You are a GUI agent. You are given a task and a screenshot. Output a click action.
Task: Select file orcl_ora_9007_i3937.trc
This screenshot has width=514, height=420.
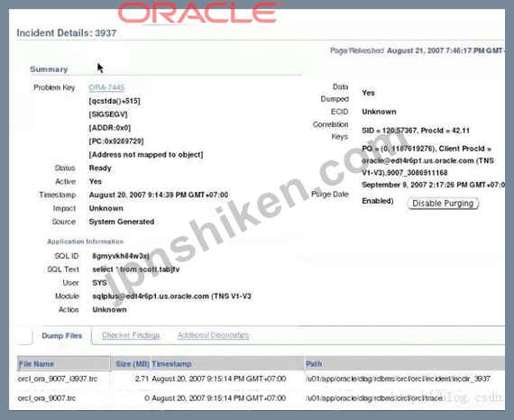click(x=58, y=379)
